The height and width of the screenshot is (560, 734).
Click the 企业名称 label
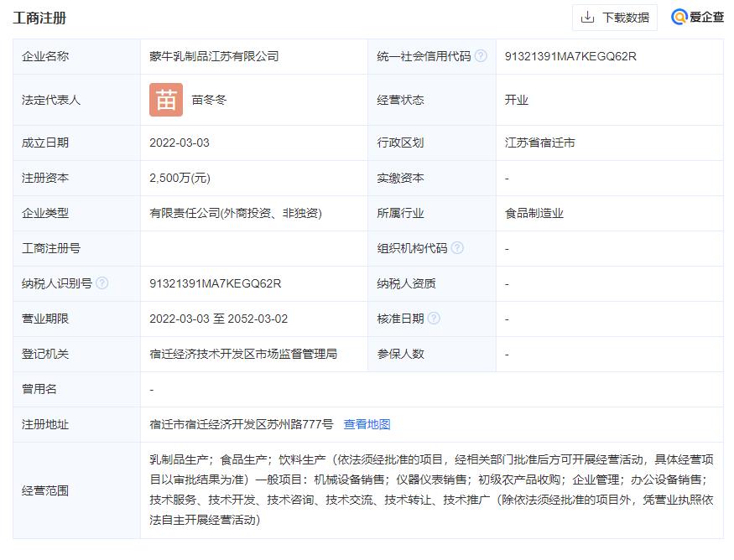pos(45,56)
